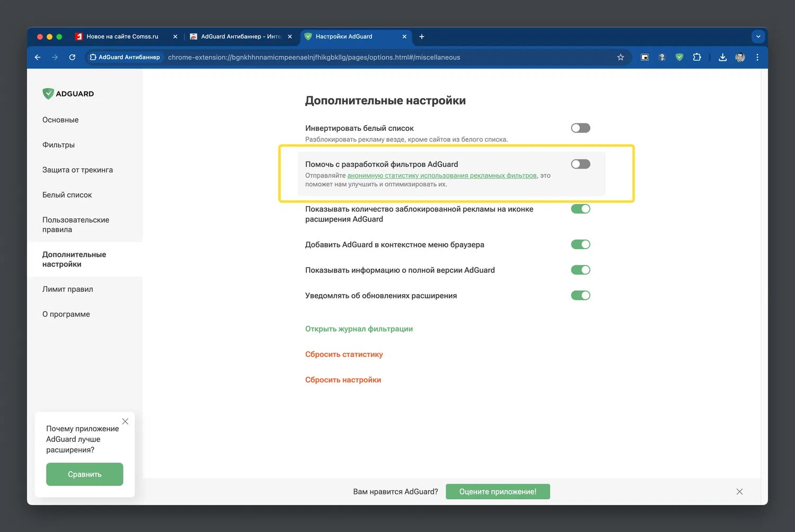
Task: Close the Comss.ru tab
Action: (175, 37)
